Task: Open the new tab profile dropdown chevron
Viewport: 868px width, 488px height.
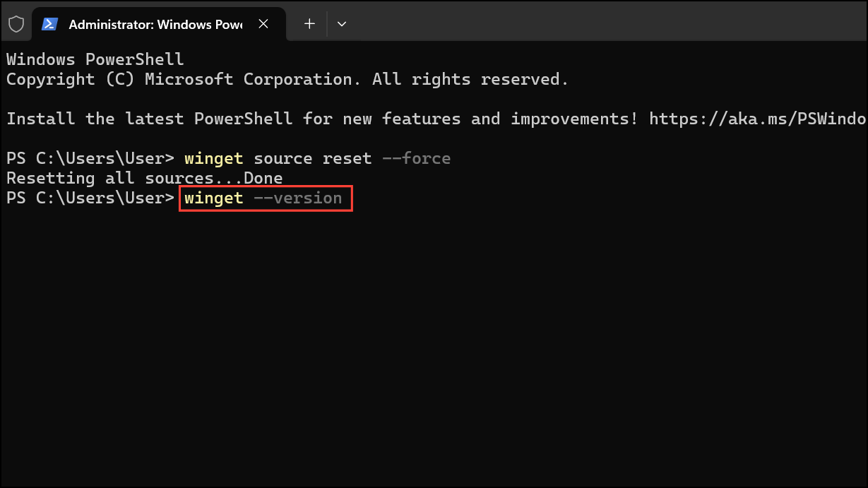Action: 342,23
